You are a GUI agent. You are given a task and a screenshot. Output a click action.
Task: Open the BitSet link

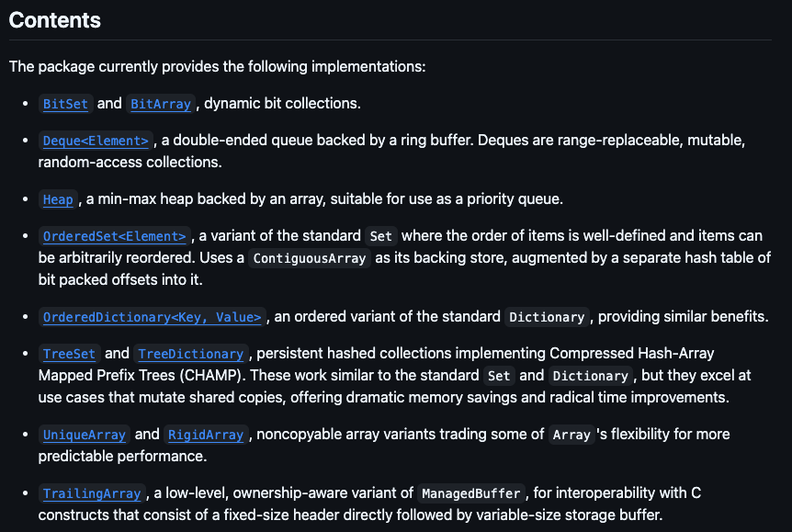(x=65, y=104)
